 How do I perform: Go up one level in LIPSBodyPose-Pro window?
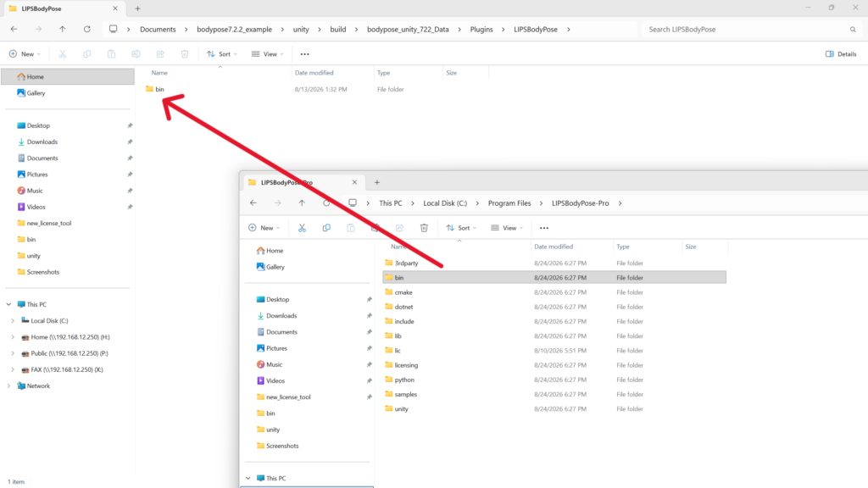point(302,203)
